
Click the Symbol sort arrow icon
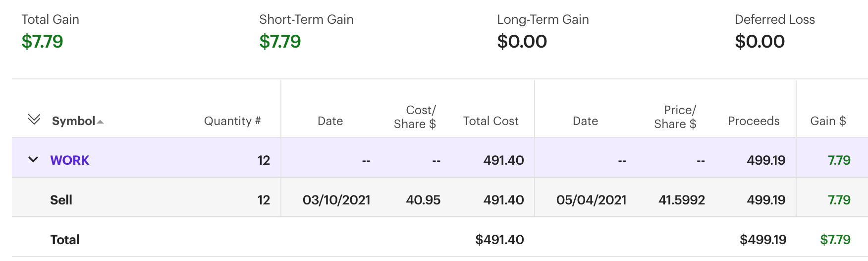click(101, 122)
